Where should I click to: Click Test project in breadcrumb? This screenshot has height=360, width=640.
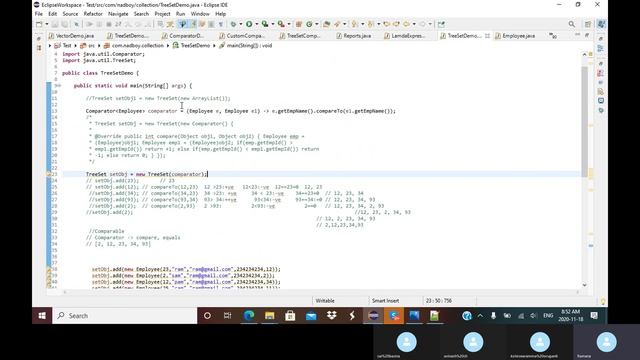click(x=64, y=46)
